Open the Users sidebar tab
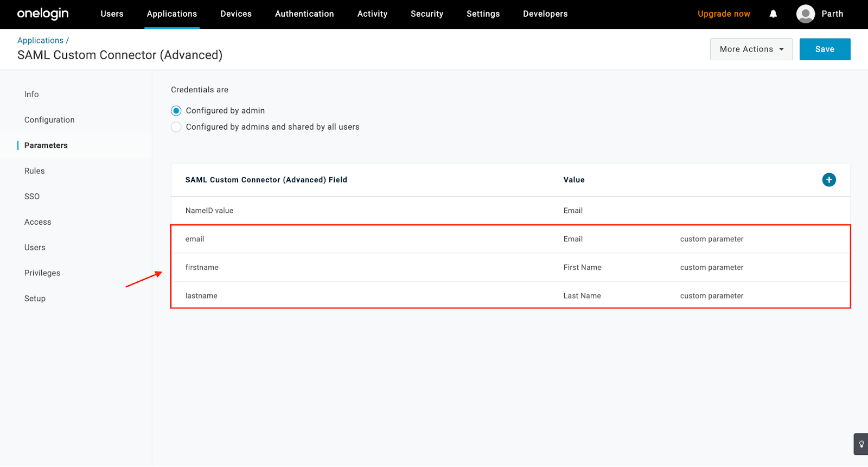Viewport: 868px width, 467px height. coord(35,248)
